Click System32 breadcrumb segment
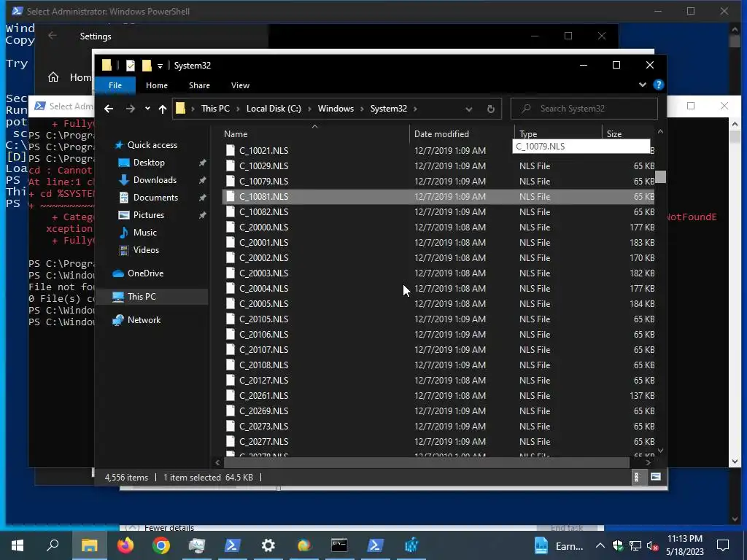The image size is (747, 560). point(388,109)
